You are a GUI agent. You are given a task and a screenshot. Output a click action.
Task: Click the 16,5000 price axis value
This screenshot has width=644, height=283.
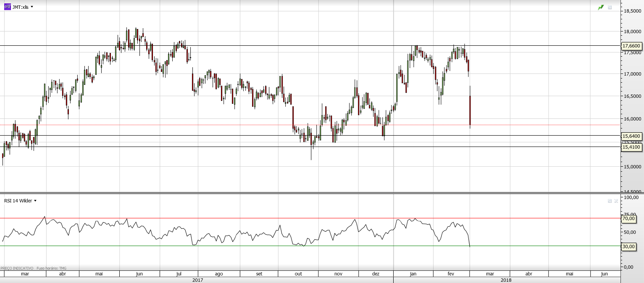(x=633, y=96)
